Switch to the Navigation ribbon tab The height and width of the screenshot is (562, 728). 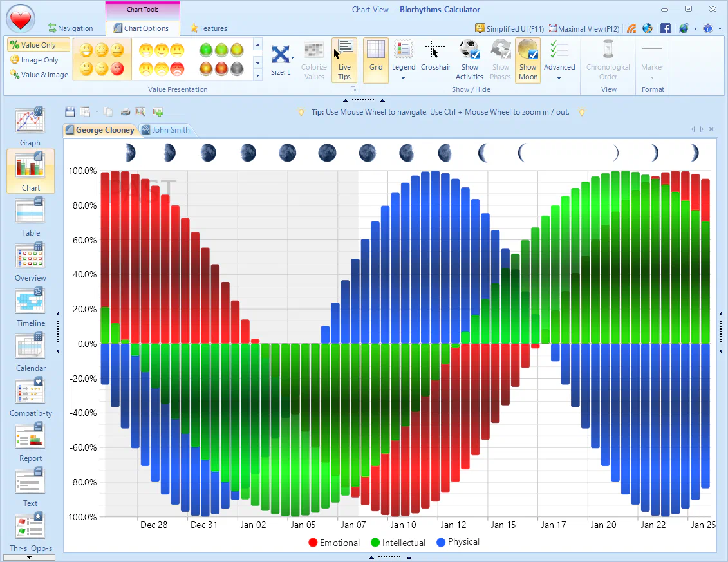coord(70,28)
